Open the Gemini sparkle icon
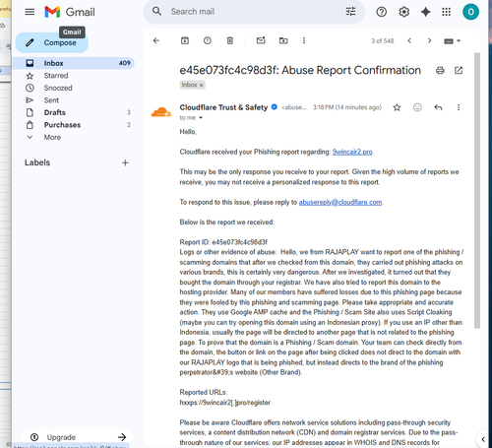The width and height of the screenshot is (492, 448). point(425,12)
